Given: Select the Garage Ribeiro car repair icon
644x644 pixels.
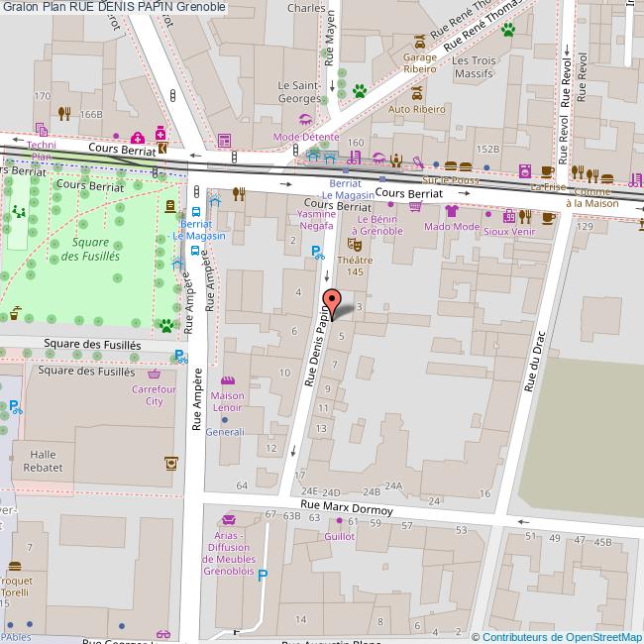Looking at the screenshot, I should point(419,43).
